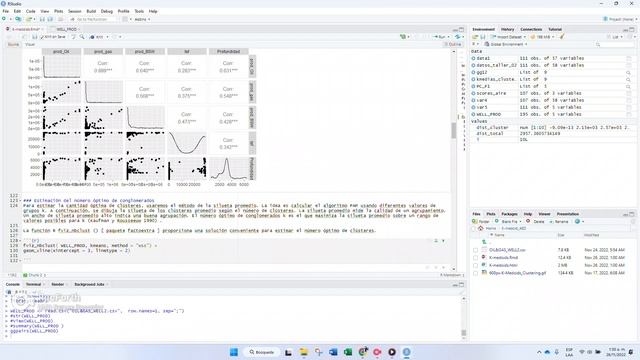Screen dimensions: 640x360
Task: Click the Delete button in Files pane
Action: [535, 221]
